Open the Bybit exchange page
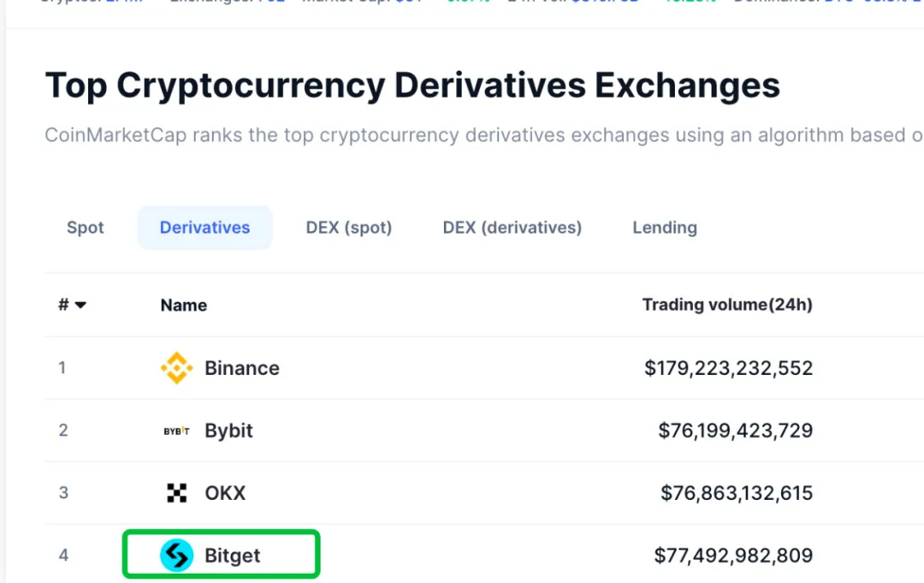 coord(228,431)
